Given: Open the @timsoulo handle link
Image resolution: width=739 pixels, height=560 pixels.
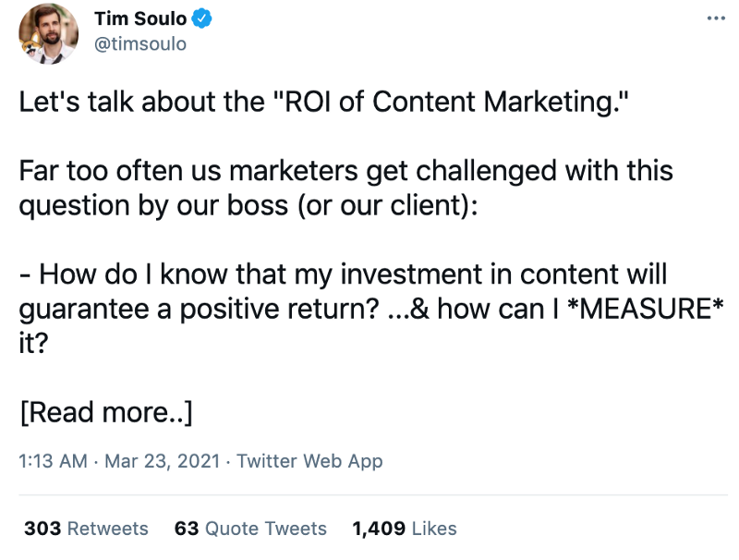Looking at the screenshot, I should coord(140,43).
